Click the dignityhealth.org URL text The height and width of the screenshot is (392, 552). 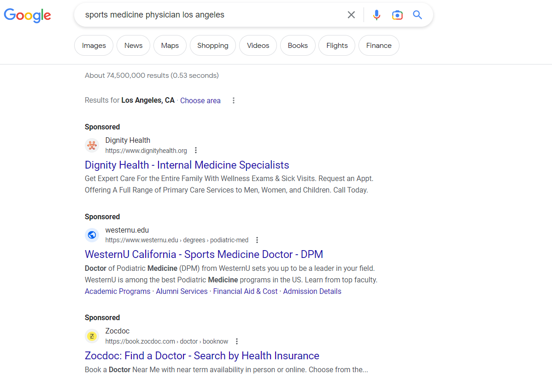pyautogui.click(x=146, y=151)
